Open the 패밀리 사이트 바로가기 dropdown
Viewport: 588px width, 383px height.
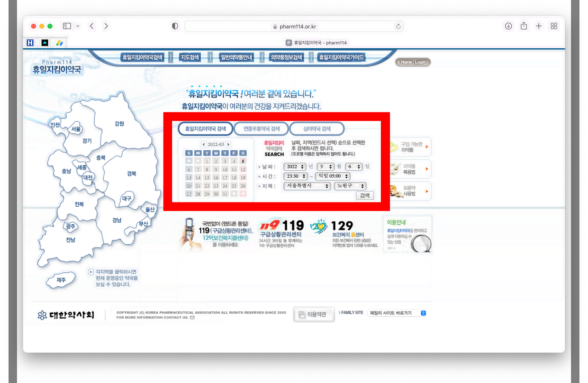(x=397, y=313)
